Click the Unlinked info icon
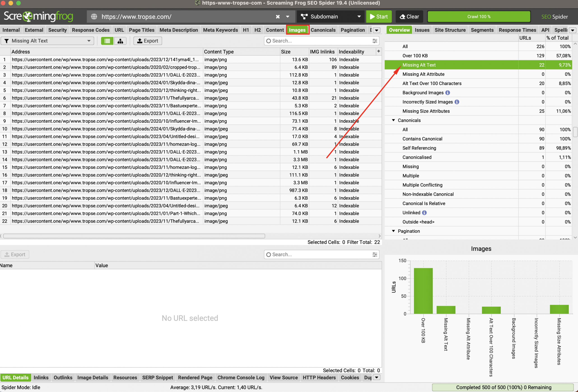This screenshot has height=392, width=578. [x=424, y=213]
